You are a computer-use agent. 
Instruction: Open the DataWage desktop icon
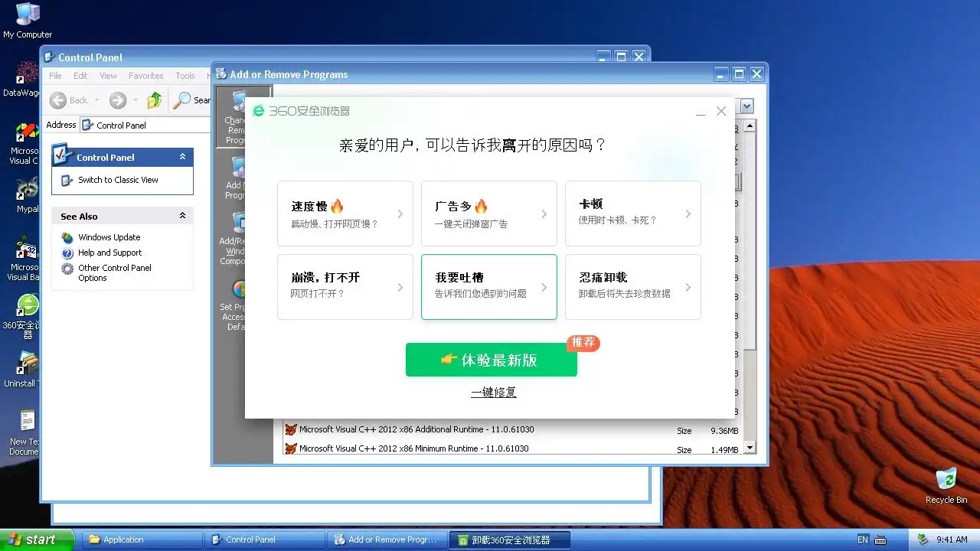pyautogui.click(x=21, y=80)
